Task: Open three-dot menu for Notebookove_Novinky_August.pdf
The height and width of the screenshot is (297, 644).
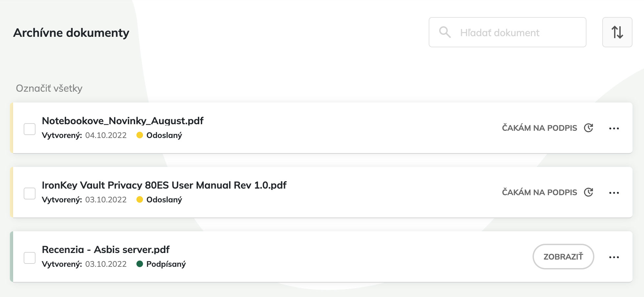Action: tap(614, 128)
